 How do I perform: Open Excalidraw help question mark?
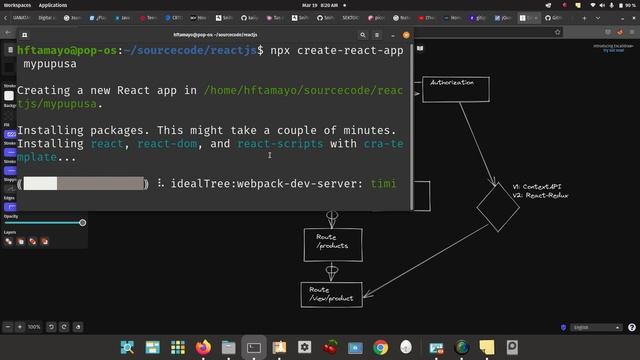[632, 327]
